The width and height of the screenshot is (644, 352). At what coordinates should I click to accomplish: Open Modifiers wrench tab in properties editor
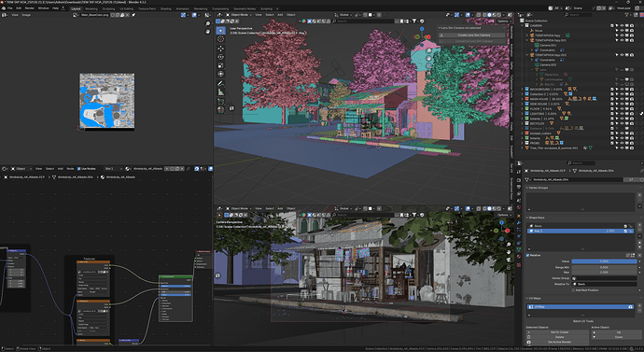coord(519,222)
